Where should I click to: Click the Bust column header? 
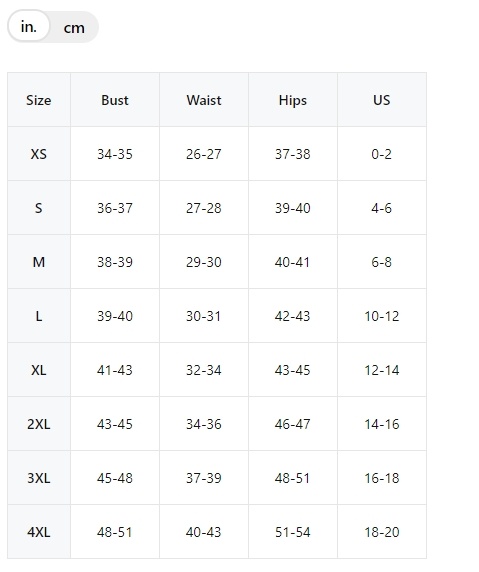click(x=115, y=100)
